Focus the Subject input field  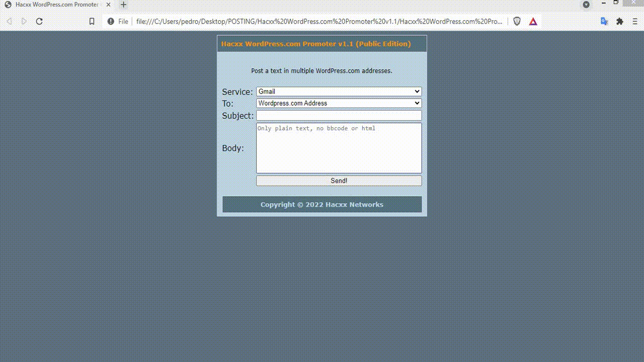click(339, 116)
